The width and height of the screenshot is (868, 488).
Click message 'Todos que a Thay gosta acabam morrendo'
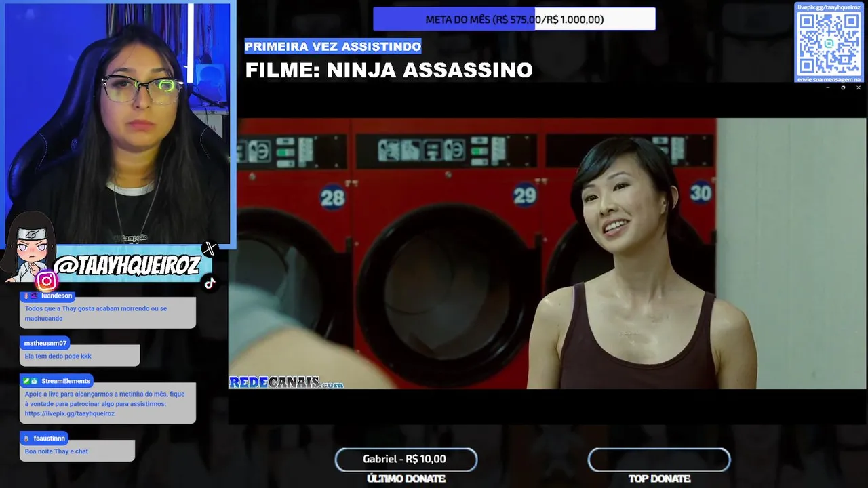click(96, 313)
